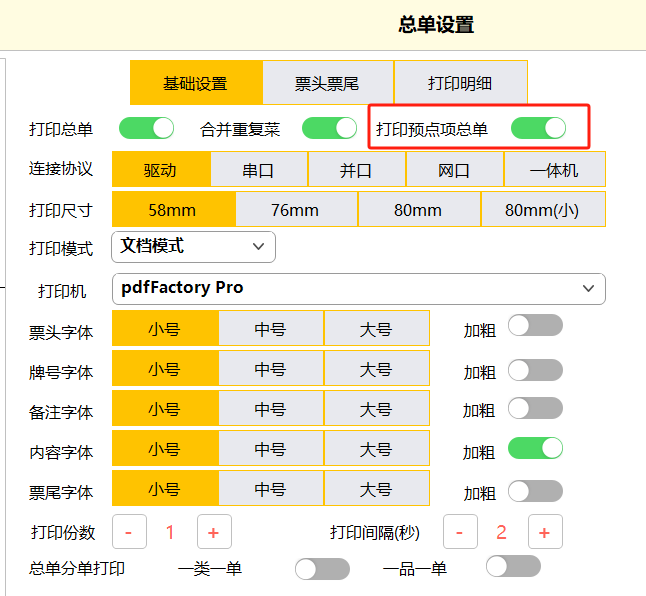Screen dimensions: 646x596
Task: Open 打印明细 tab
Action: [x=460, y=84]
